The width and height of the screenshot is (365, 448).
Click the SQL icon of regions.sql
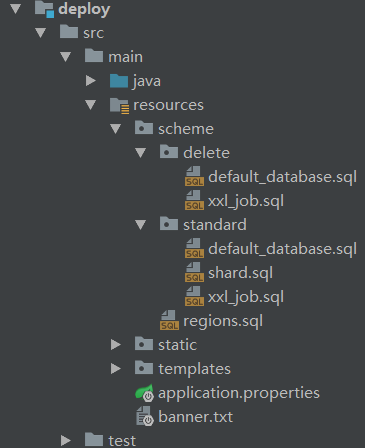[x=169, y=321]
